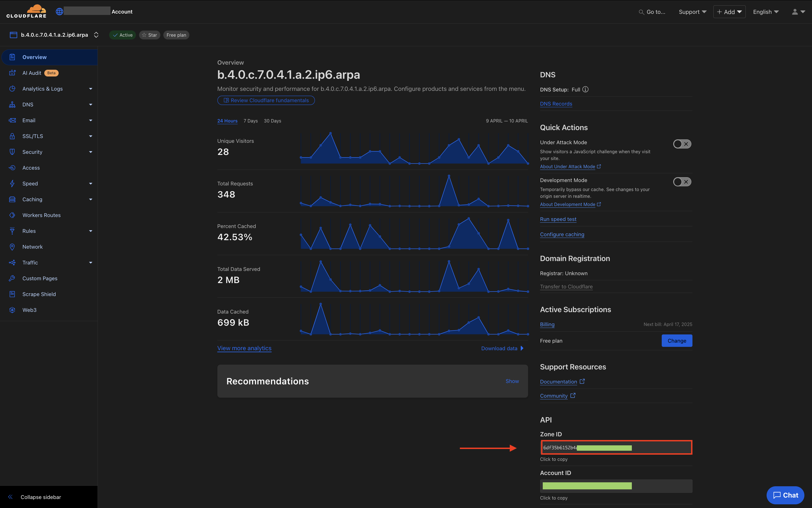Screen dimensions: 812x508
Task: Open the AI Audit icon in the sidebar
Action: click(12, 73)
